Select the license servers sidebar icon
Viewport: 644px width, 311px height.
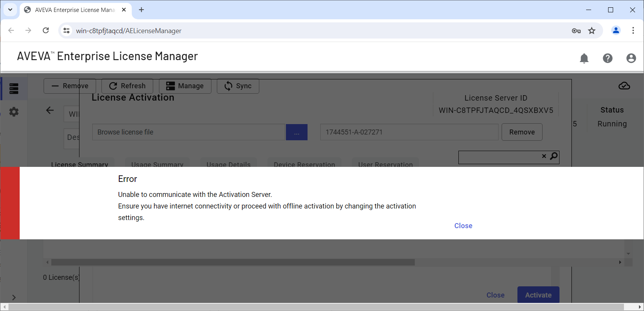coord(14,89)
